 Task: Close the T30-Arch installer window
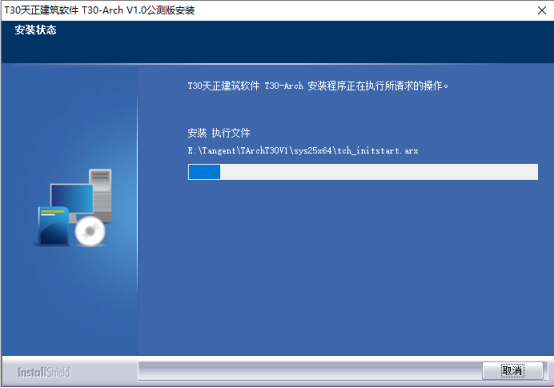pyautogui.click(x=542, y=11)
